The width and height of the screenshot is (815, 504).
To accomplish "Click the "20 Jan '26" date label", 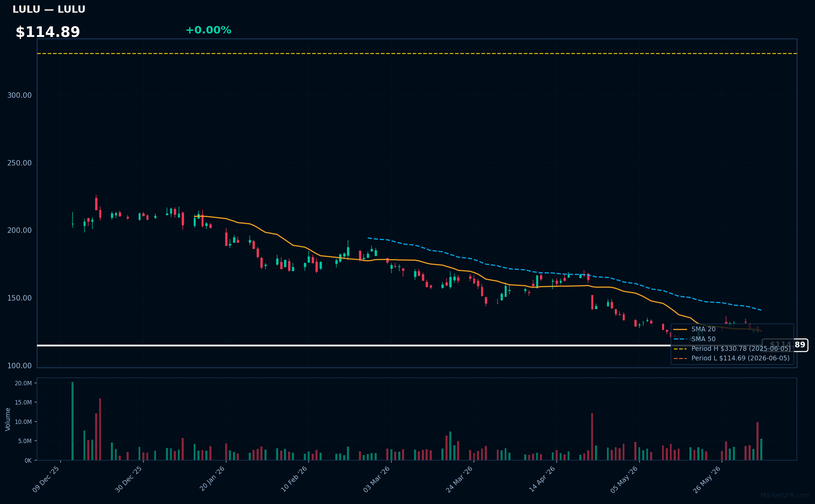I will 212,479.
